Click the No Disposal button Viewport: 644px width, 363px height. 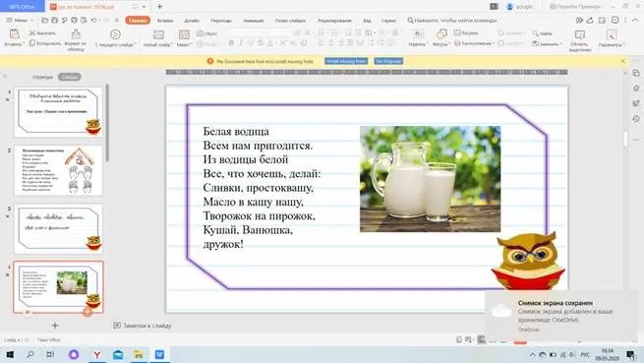tap(388, 61)
